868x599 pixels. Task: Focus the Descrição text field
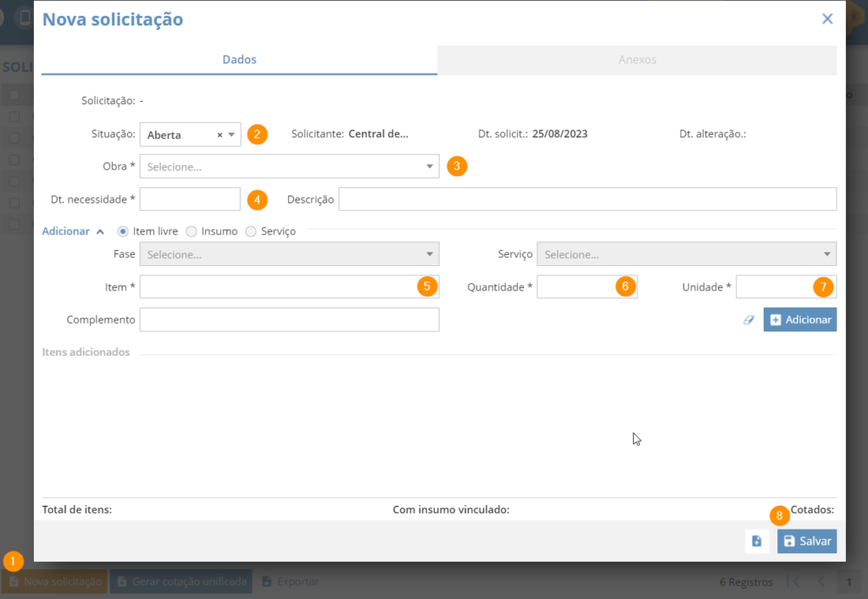[x=587, y=199]
